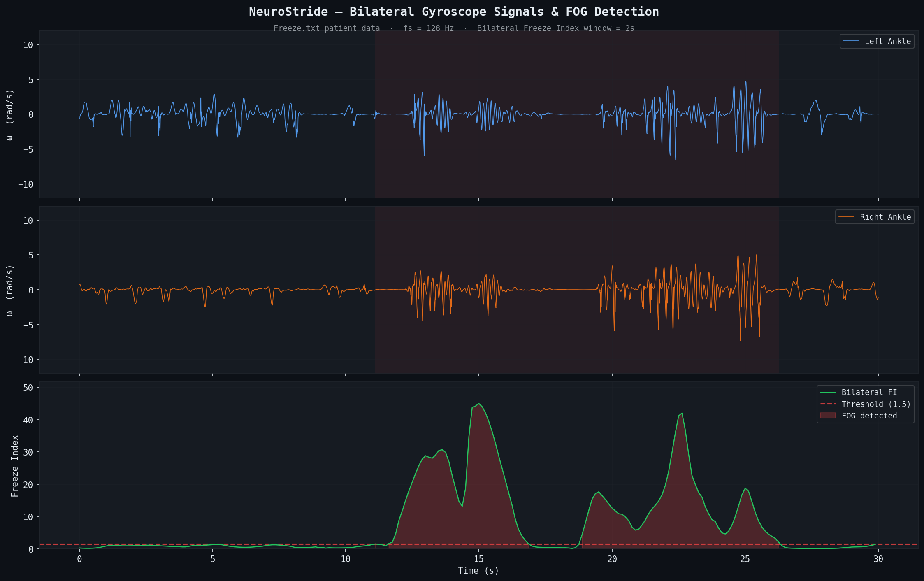924x581 pixels.
Task: Click the 15 tick label on the time axis
Action: [x=478, y=559]
